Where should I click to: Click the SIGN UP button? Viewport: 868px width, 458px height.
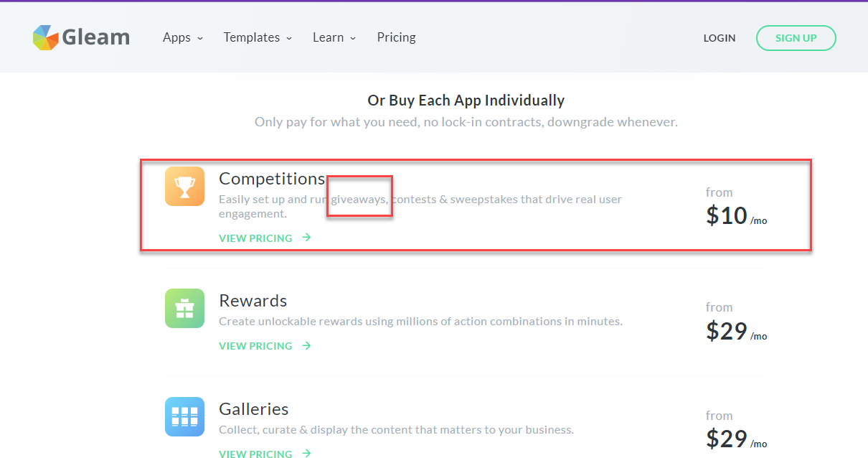[x=796, y=38]
